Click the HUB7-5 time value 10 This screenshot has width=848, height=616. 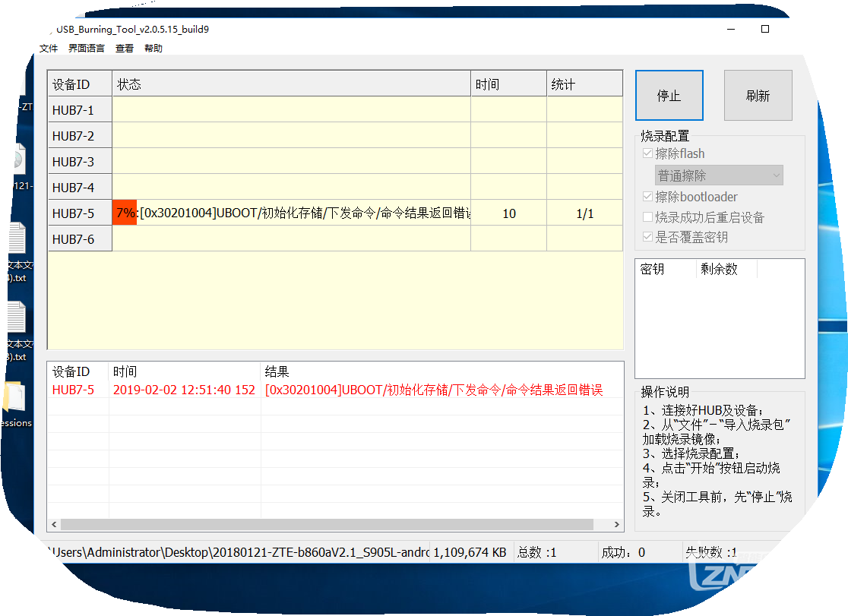click(x=509, y=213)
